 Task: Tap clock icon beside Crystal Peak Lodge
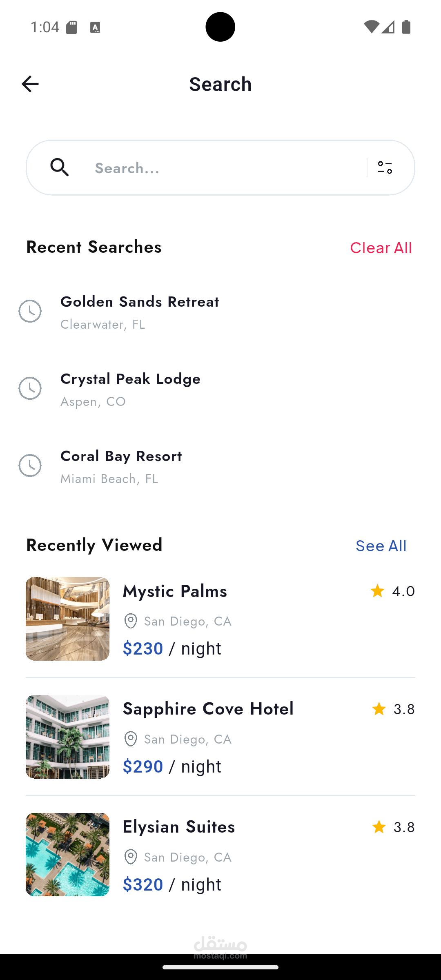point(30,388)
